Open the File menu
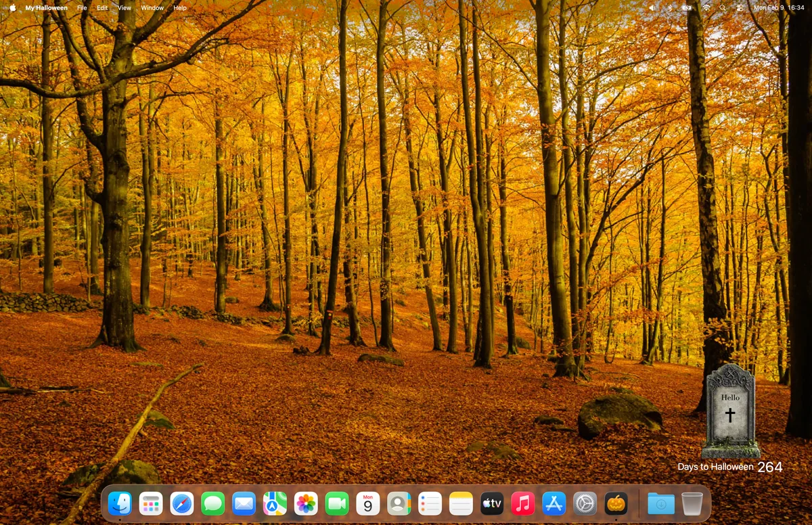Image resolution: width=812 pixels, height=525 pixels. [x=82, y=7]
